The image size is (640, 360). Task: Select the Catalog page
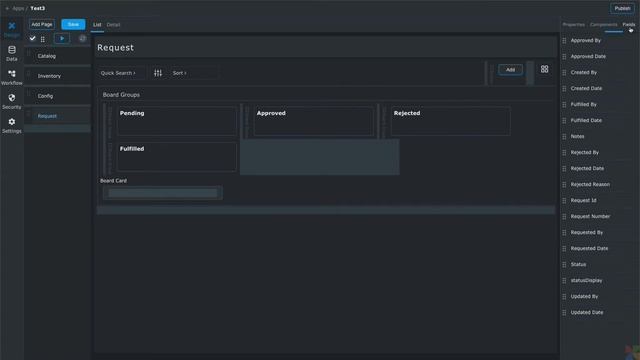tap(58, 56)
